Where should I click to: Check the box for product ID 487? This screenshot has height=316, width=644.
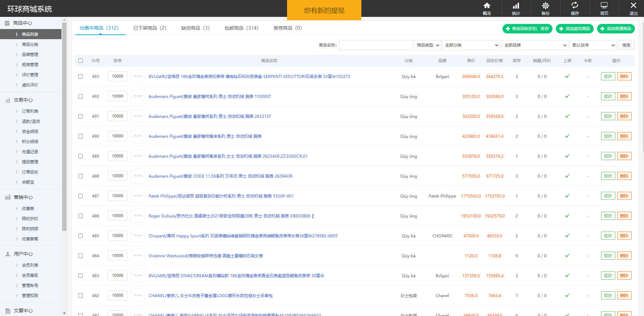(80, 196)
